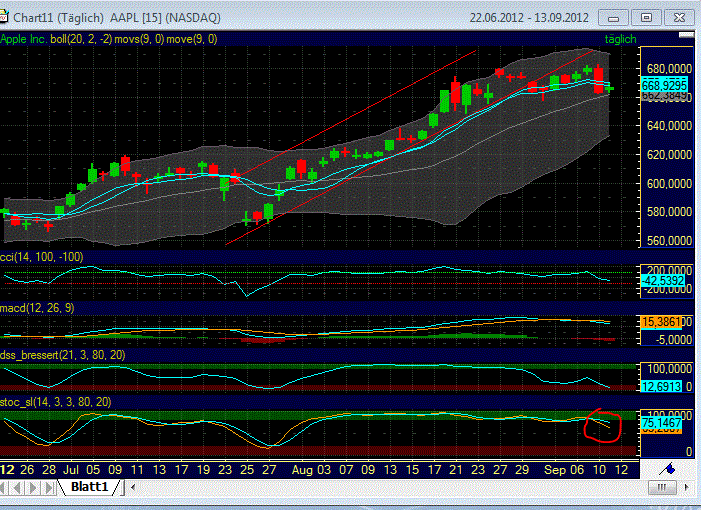The width and height of the screenshot is (701, 510).
Task: Click the 'Sep' label on date axis
Action: pos(553,470)
